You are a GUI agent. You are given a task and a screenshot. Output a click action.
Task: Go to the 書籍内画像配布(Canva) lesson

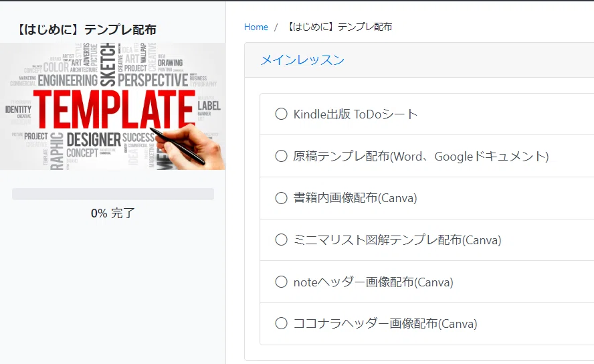(x=355, y=197)
